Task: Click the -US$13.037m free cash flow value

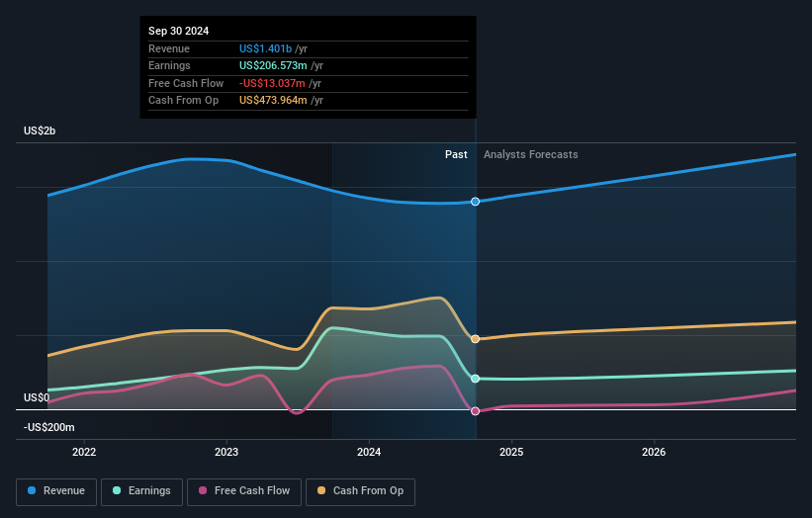Action: [272, 83]
